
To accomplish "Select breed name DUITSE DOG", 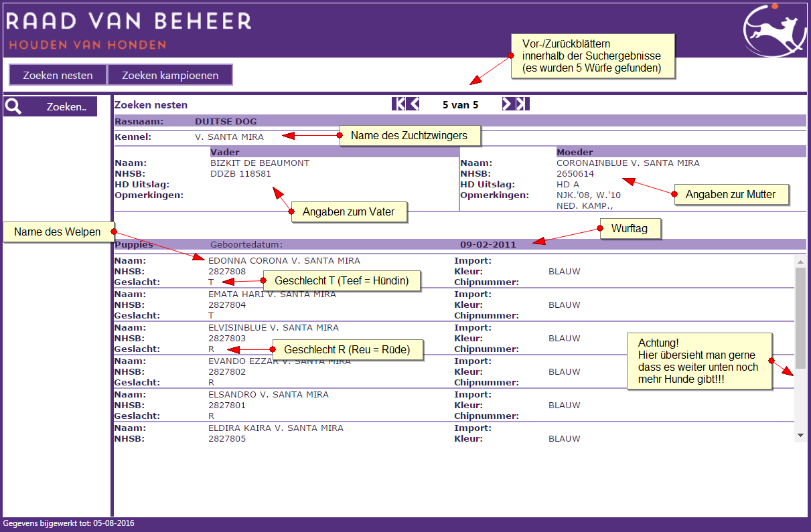I will 226,122.
